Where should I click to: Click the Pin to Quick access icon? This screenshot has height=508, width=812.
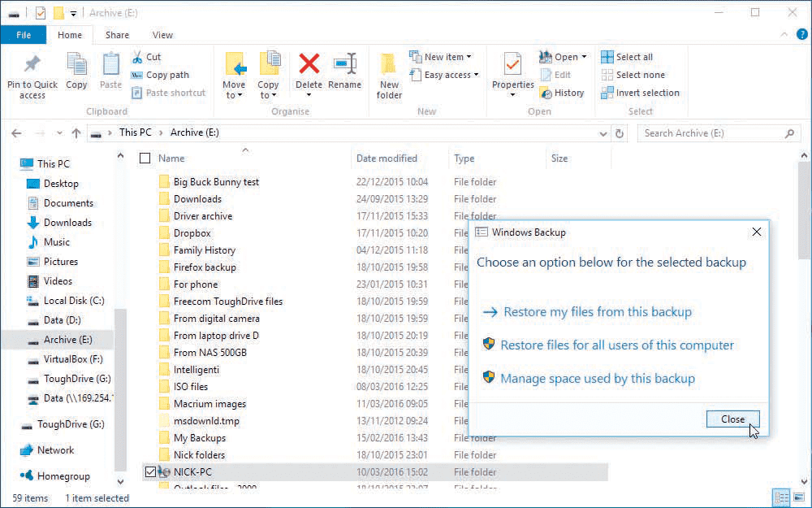tap(32, 63)
